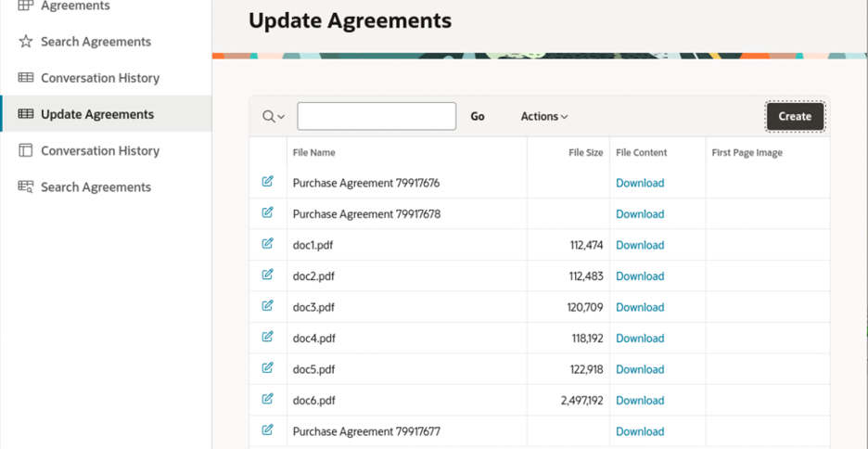The width and height of the screenshot is (868, 449).
Task: Click star icon beside Search Agreements
Action: (26, 42)
